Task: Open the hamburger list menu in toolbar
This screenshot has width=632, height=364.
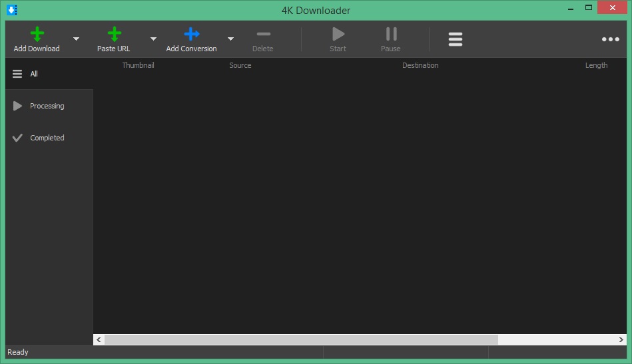Action: 456,39
